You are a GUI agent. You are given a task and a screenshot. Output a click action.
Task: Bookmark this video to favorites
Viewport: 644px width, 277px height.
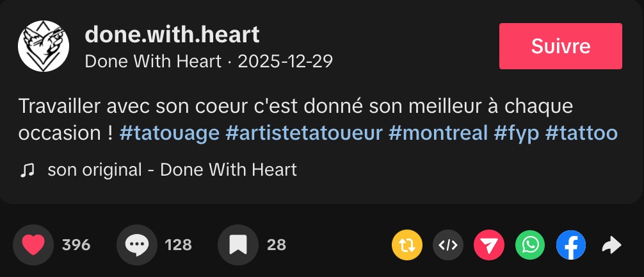238,244
